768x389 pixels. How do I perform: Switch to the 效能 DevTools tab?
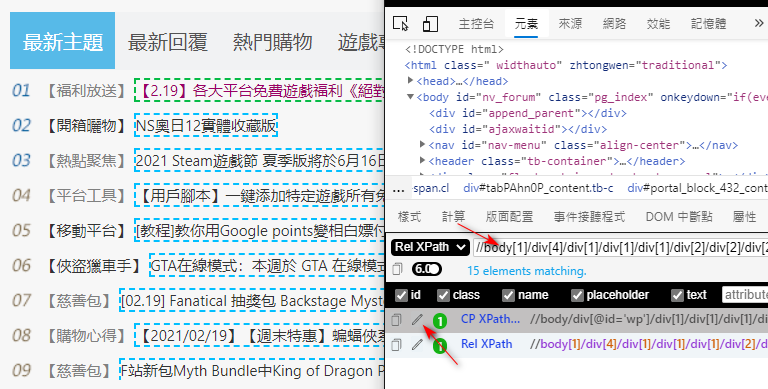coord(658,24)
